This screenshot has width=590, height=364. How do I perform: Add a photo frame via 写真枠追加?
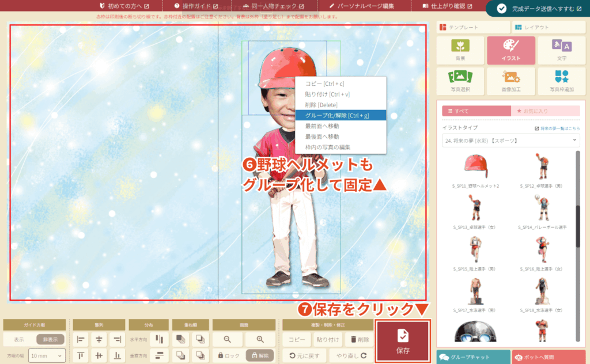coord(561,81)
